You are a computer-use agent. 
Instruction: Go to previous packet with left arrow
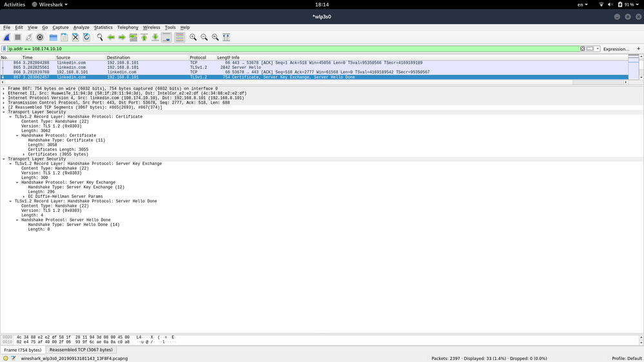point(111,37)
